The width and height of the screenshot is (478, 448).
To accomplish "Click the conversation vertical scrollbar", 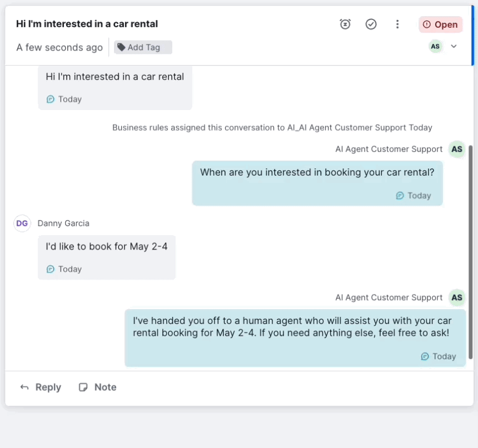I will tap(471, 250).
